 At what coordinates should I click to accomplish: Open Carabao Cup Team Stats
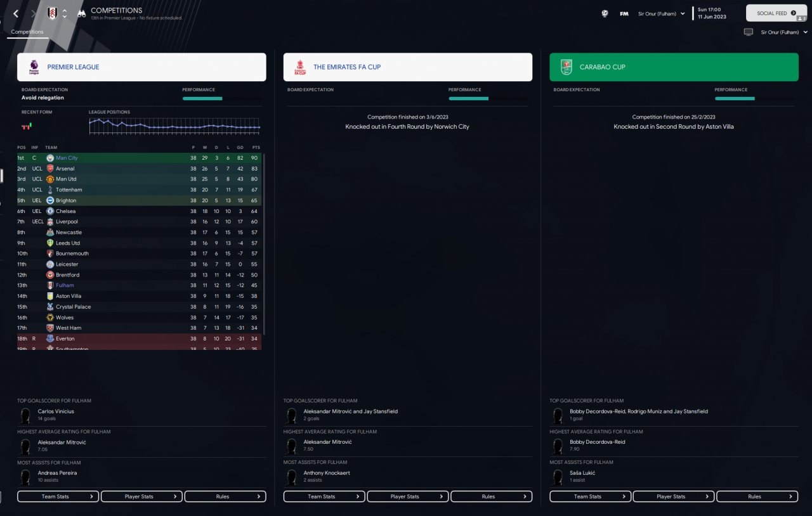pyautogui.click(x=590, y=496)
